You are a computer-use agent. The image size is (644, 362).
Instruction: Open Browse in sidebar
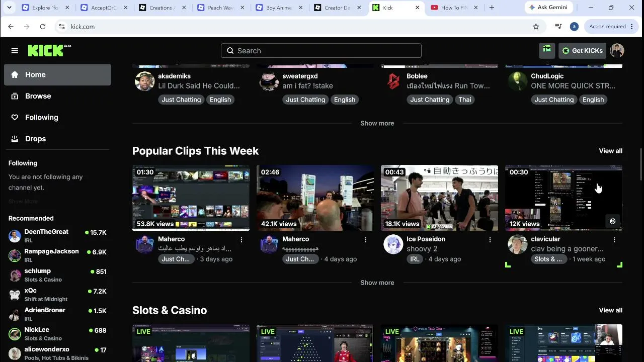(57, 96)
